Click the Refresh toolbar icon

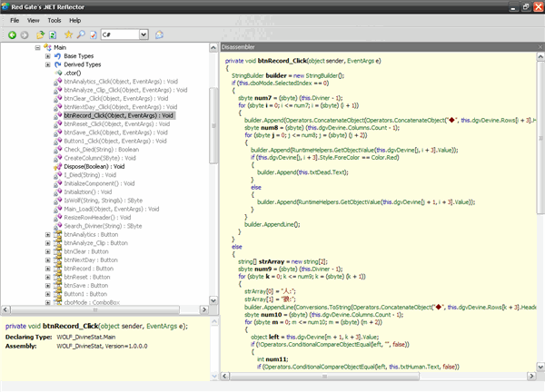point(53,34)
